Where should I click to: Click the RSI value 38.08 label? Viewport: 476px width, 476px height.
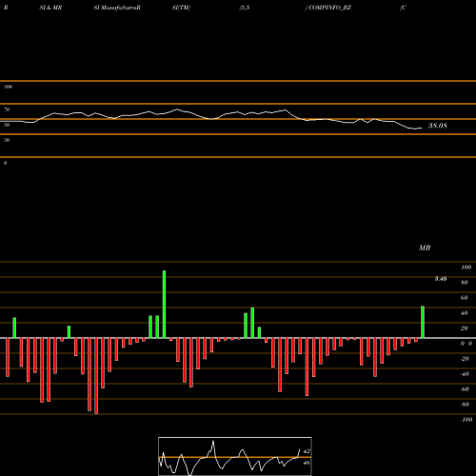click(438, 126)
